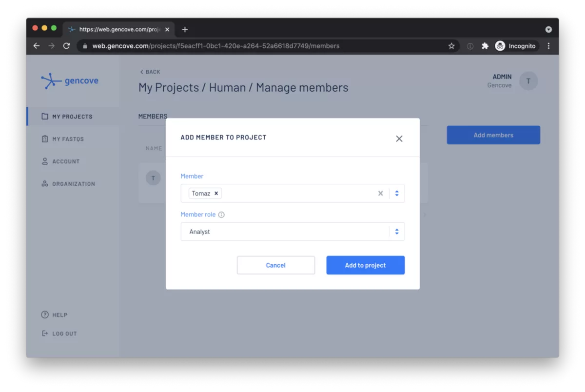The width and height of the screenshot is (585, 392).
Task: Click the Back link above the title
Action: click(x=150, y=72)
